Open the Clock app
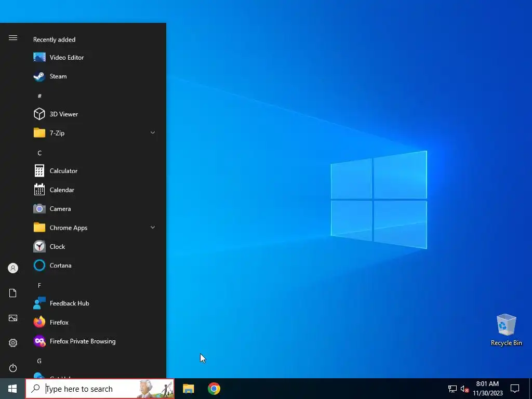This screenshot has width=532, height=399. point(95,247)
